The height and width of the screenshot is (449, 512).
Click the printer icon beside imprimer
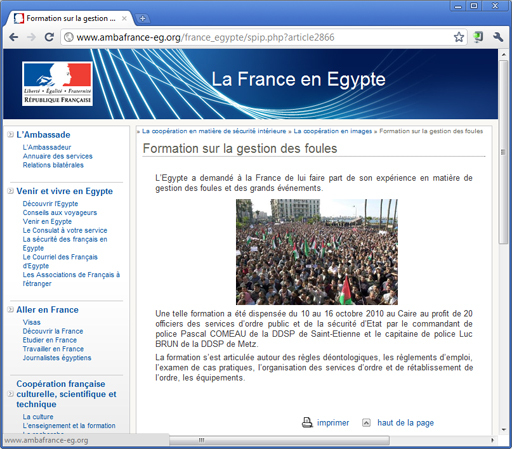point(307,423)
